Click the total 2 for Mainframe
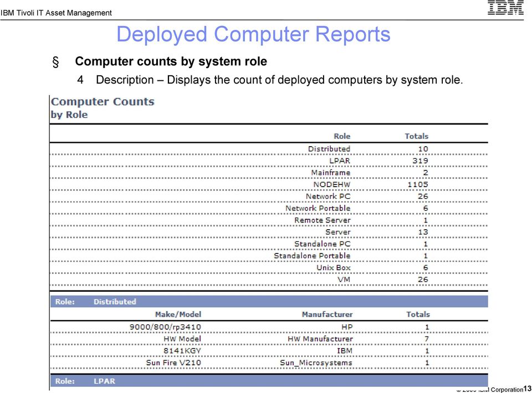Viewport: 532px width, 393px height. coord(426,173)
